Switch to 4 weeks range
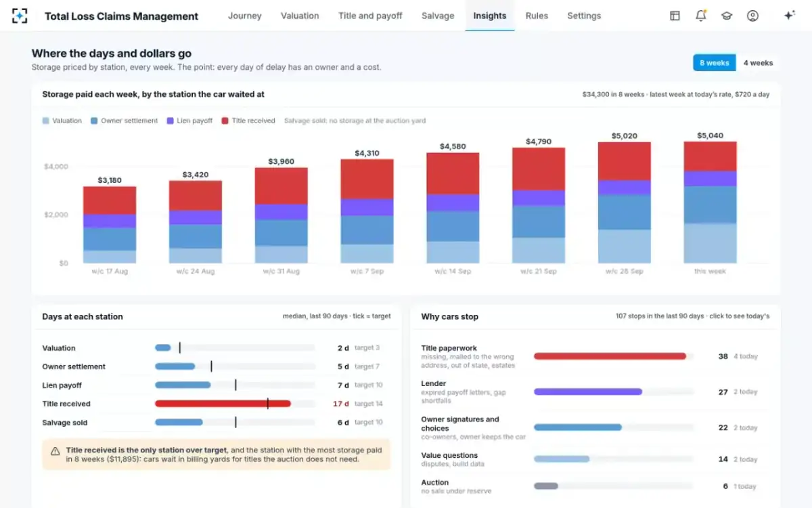This screenshot has height=508, width=812. tap(758, 63)
